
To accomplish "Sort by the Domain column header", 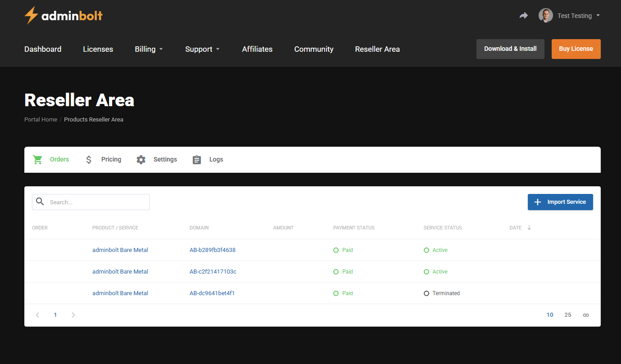I will (x=199, y=228).
